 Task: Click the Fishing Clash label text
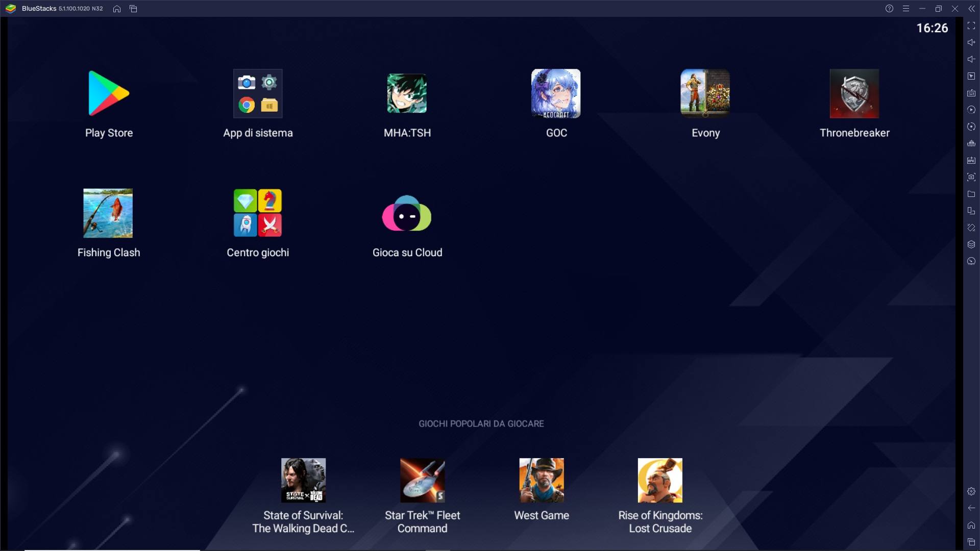[109, 253]
